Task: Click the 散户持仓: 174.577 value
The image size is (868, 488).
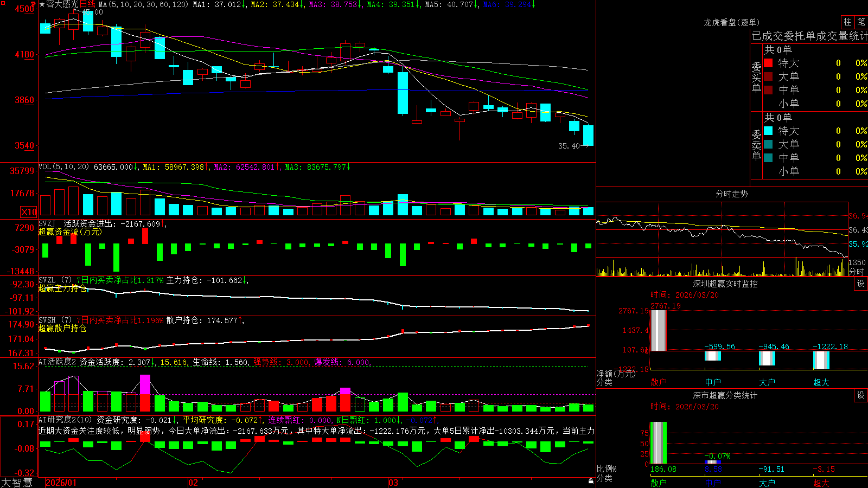Action: (205, 320)
